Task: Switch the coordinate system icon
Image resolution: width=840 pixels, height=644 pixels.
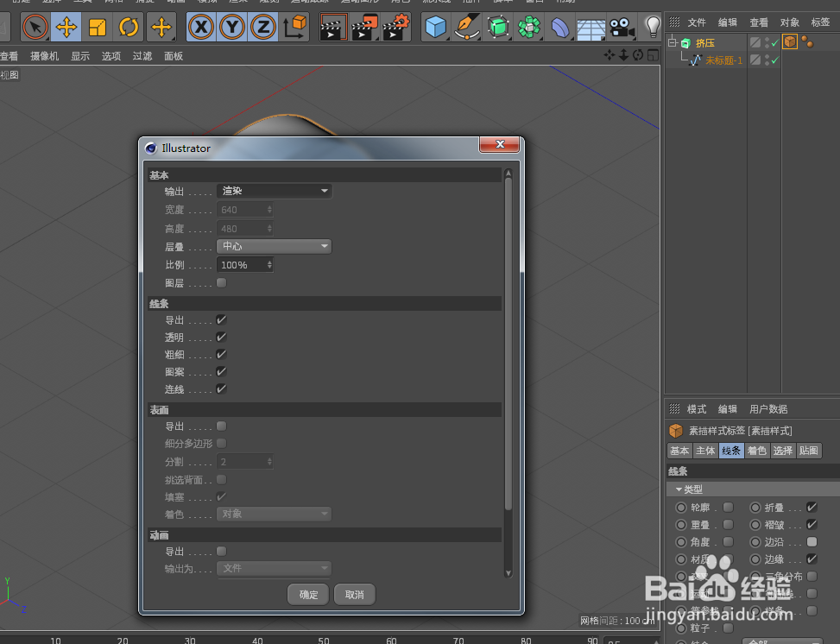Action: click(294, 27)
